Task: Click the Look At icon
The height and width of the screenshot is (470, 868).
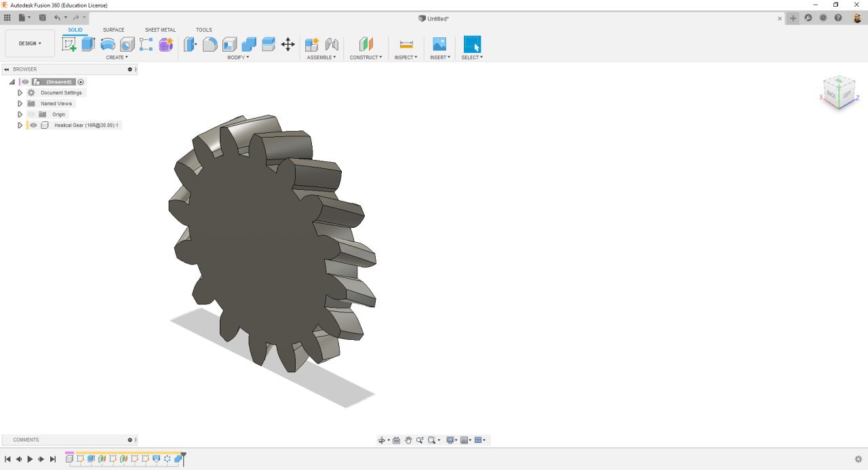Action: click(x=397, y=440)
